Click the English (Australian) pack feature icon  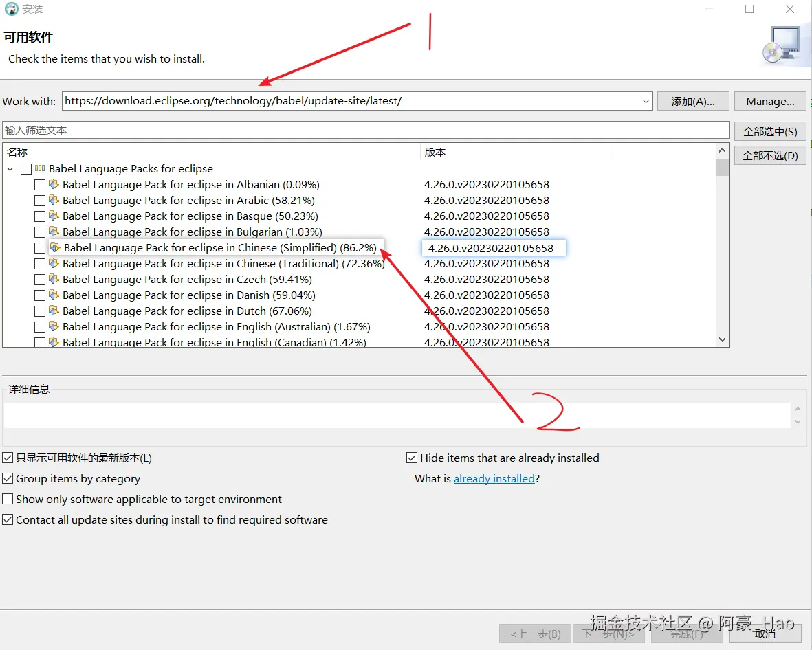coord(54,326)
